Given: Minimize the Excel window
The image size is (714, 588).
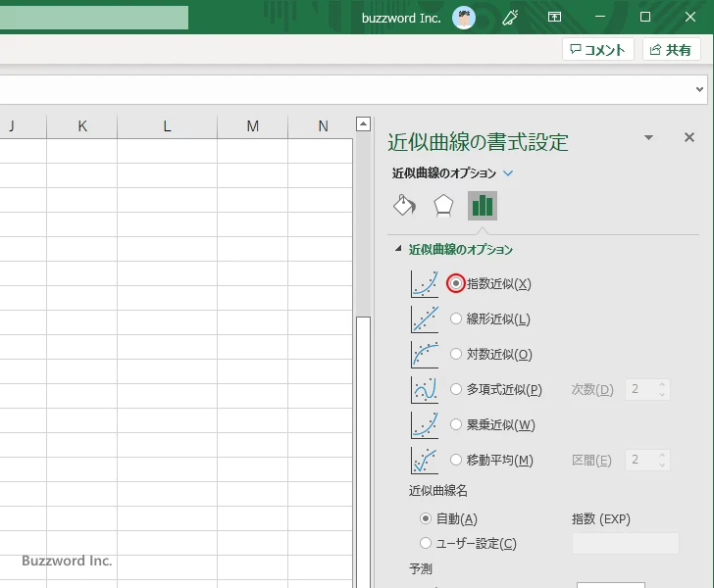Looking at the screenshot, I should (600, 17).
